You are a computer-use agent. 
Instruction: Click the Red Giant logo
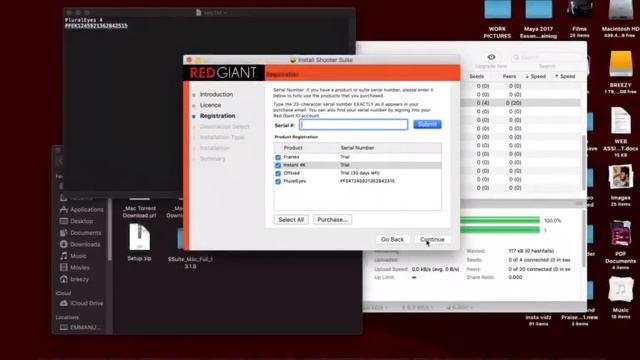223,73
